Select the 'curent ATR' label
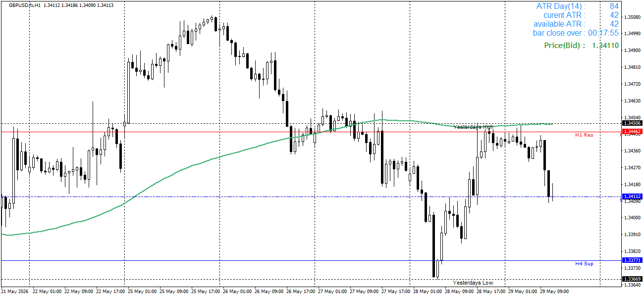644x297 pixels. pos(564,15)
